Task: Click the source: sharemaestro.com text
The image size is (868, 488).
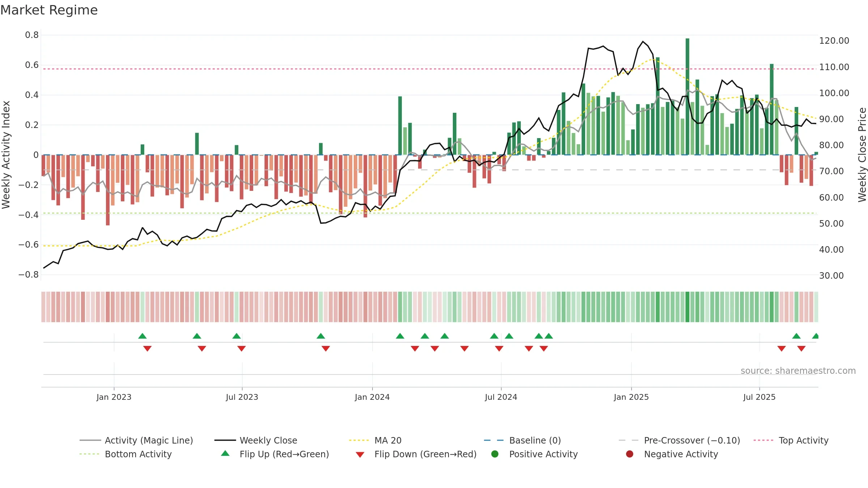Action: click(798, 371)
